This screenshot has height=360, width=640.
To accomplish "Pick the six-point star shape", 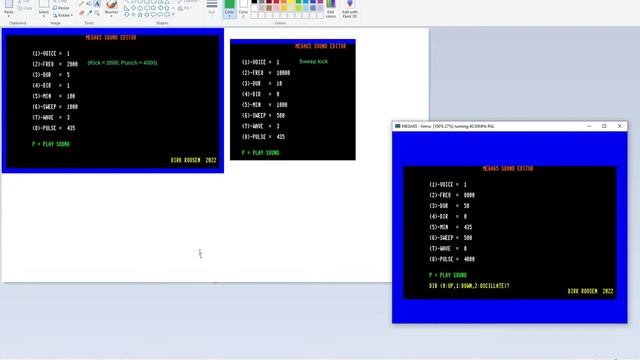I will [x=147, y=14].
